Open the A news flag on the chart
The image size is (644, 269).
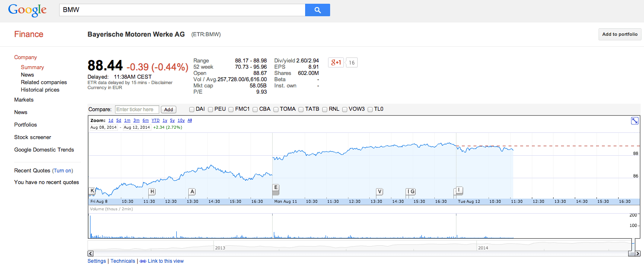tap(192, 192)
